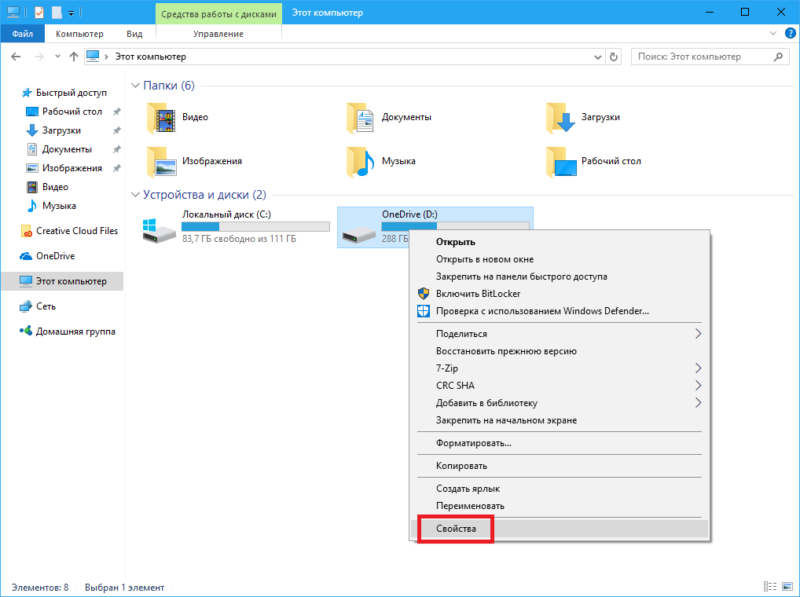This screenshot has width=800, height=597.
Task: Open the Видео folder icon
Action: point(161,118)
